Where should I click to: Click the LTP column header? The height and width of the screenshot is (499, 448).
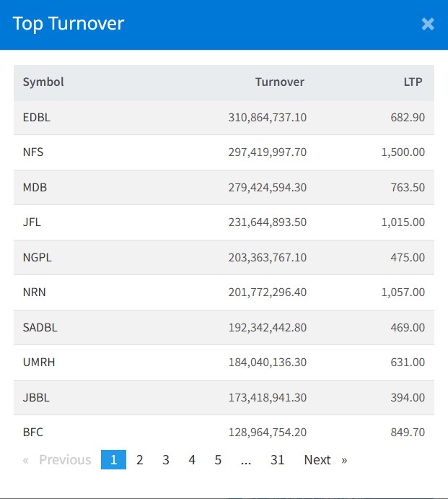(x=413, y=82)
